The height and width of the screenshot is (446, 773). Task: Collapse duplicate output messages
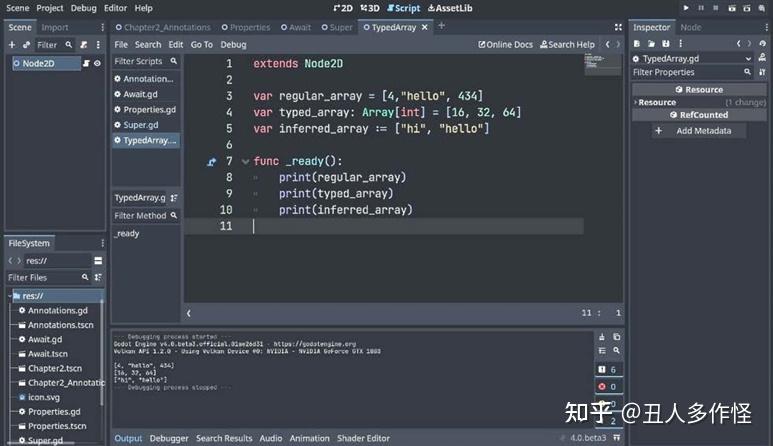602,351
